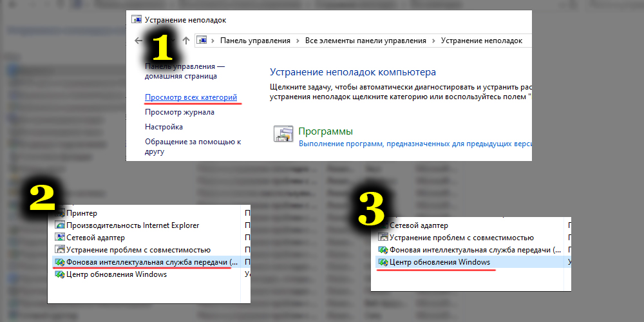
Task: Click icon of highlighted Центр обновления Windows row
Action: [x=383, y=262]
